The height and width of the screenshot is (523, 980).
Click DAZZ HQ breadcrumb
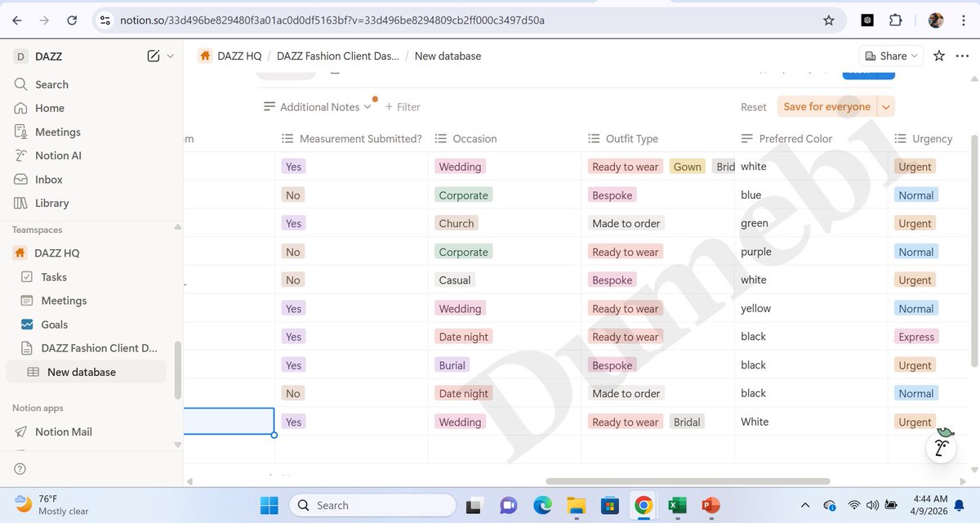(x=229, y=56)
